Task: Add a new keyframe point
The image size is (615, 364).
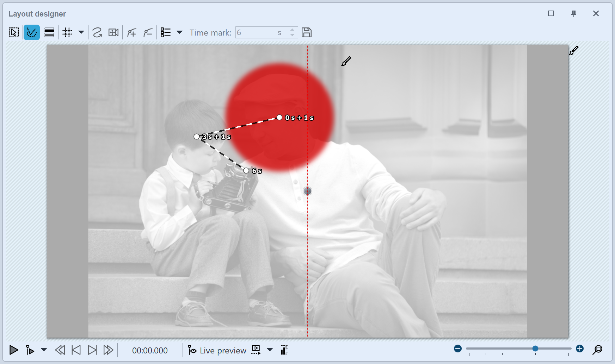Action: (x=131, y=32)
